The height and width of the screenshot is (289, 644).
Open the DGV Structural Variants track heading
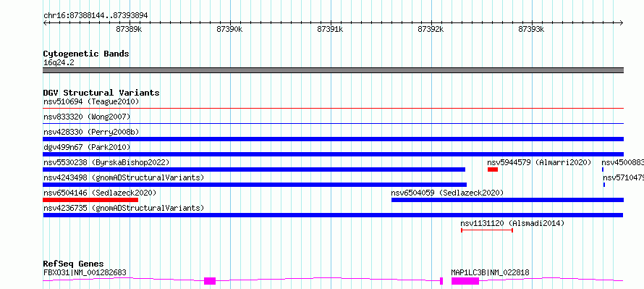pyautogui.click(x=101, y=93)
